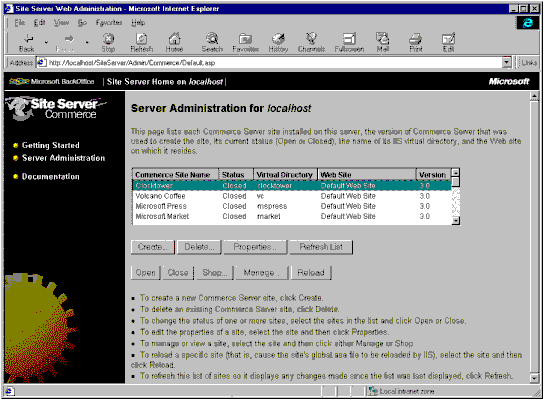The width and height of the screenshot is (544, 402).
Task: Open Server Administration sidebar link
Action: 63,158
